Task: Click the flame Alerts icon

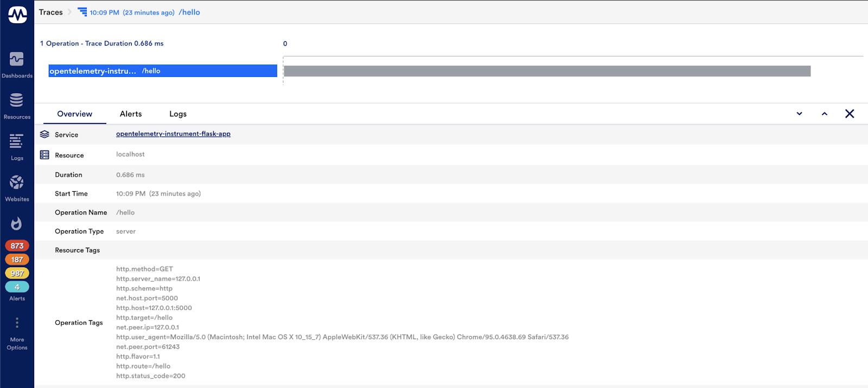Action: click(x=17, y=223)
